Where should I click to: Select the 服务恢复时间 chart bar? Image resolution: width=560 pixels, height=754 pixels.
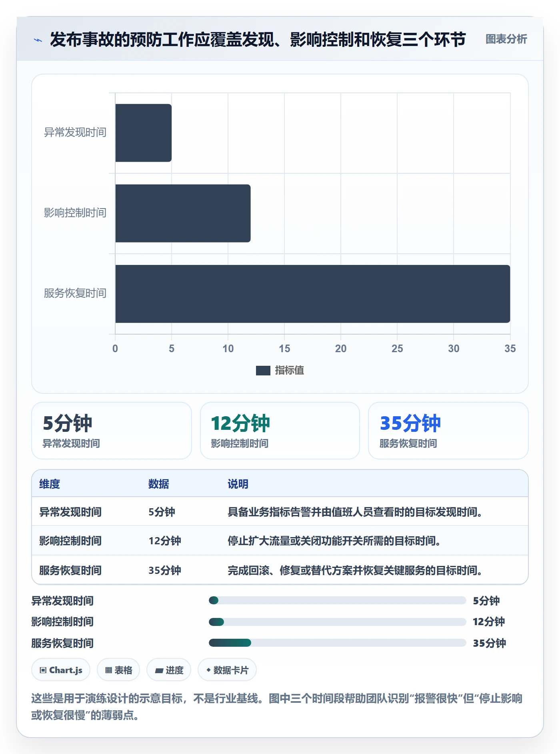tap(313, 294)
